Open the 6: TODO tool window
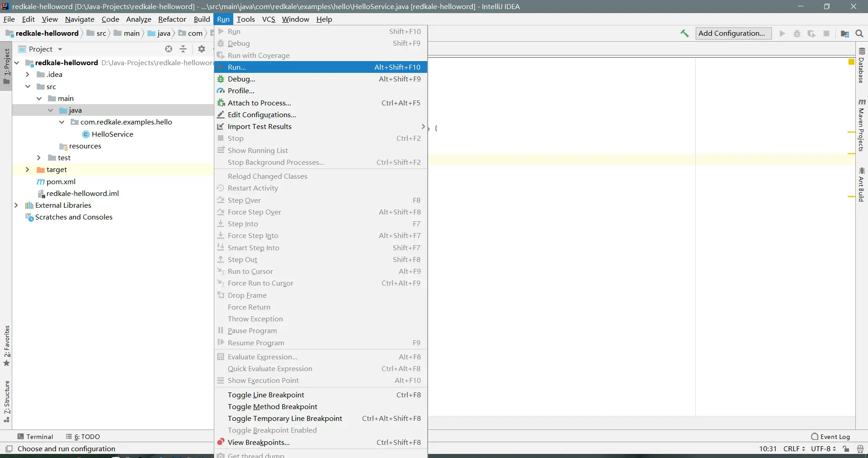The height and width of the screenshot is (458, 868). pyautogui.click(x=83, y=437)
